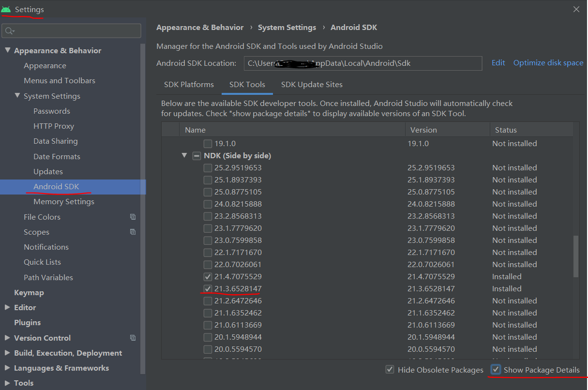Collapse the System Settings tree node

pyautogui.click(x=17, y=96)
